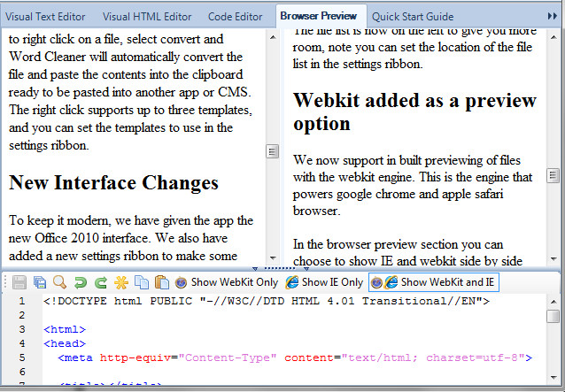Collapse the preview pane using splitter arrow
The height and width of the screenshot is (392, 565).
pos(256,268)
